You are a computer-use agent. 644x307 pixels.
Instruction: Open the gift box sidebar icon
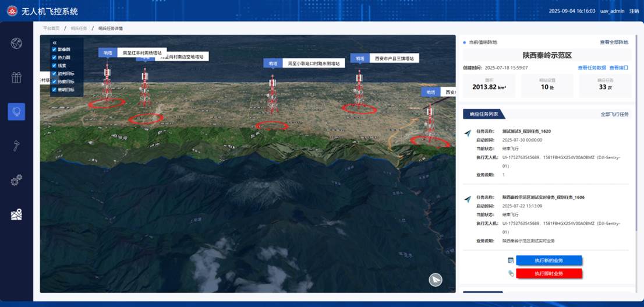[16, 77]
